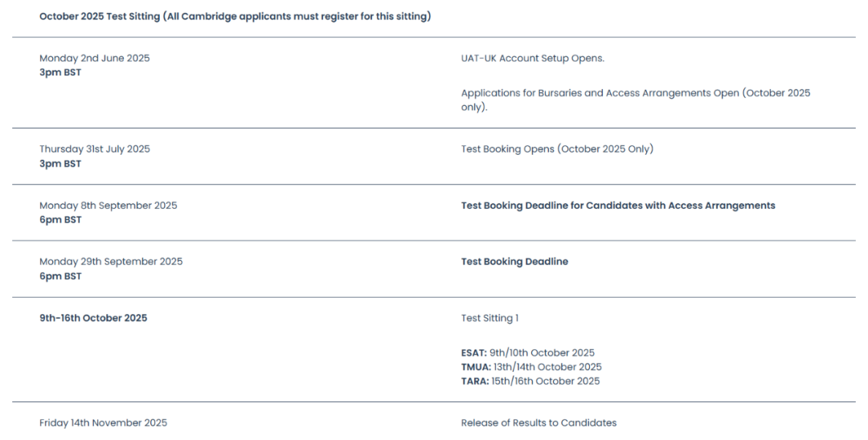The width and height of the screenshot is (868, 440).
Task: Click the October 2025 Test Sitting heading
Action: [x=235, y=17]
